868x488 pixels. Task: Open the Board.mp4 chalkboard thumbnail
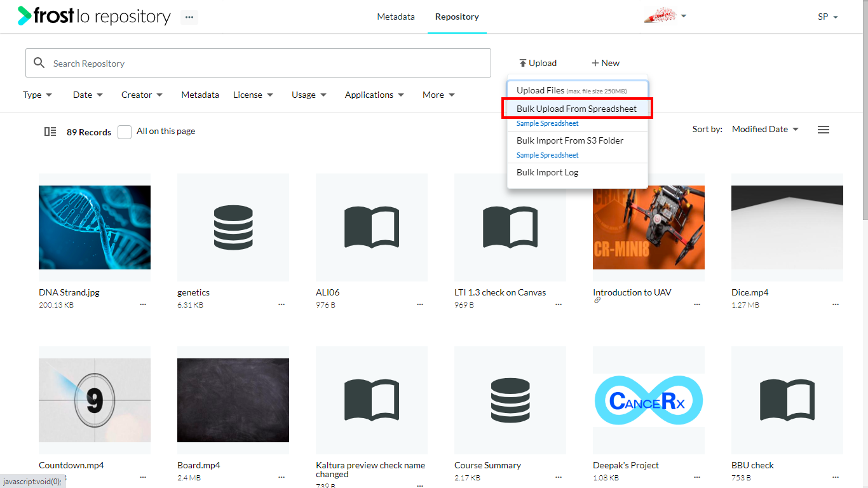[x=233, y=400]
